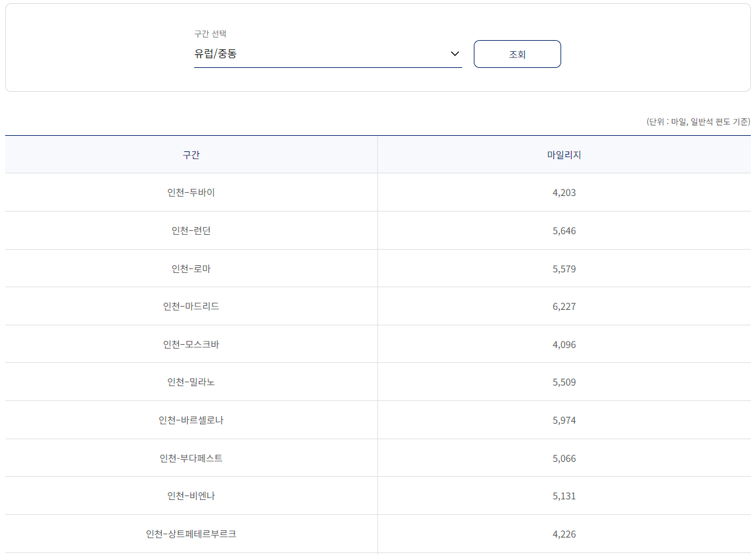The height and width of the screenshot is (555, 756).
Task: Select the 구간 column header
Action: tap(192, 153)
